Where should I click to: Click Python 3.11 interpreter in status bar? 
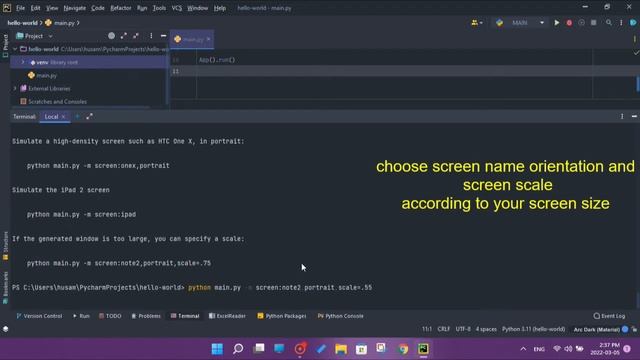coord(533,329)
